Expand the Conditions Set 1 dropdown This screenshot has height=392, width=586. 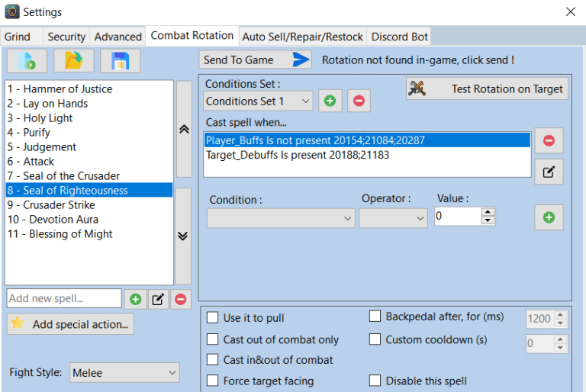pos(258,101)
